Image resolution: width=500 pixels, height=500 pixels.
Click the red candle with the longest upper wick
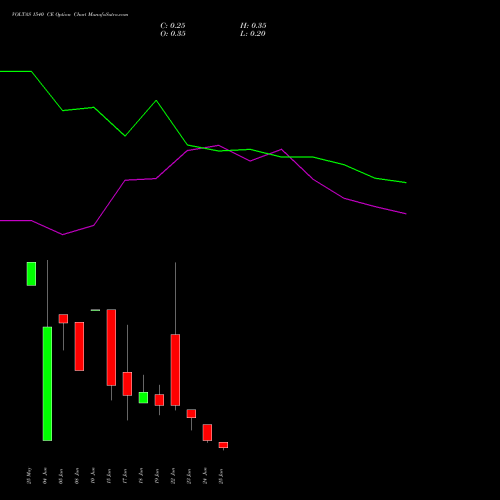tap(175, 370)
